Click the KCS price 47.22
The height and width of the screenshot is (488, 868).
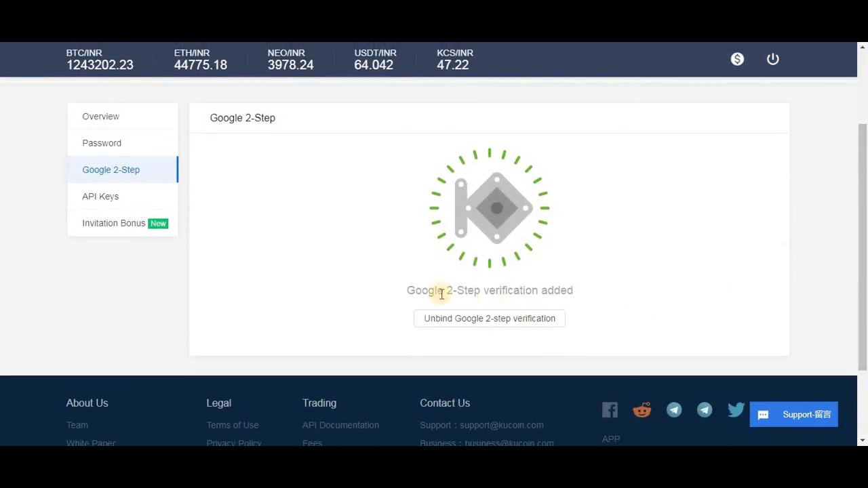(453, 65)
